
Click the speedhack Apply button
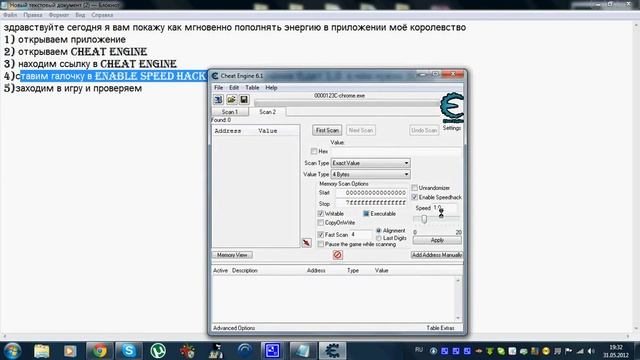[437, 240]
